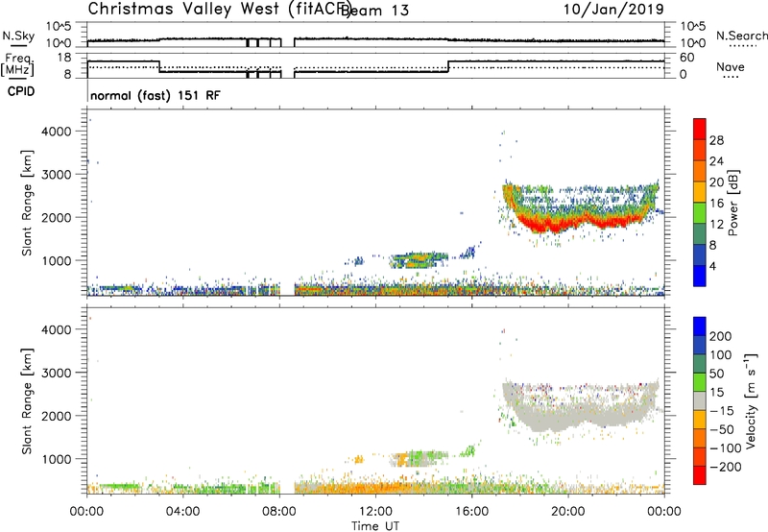
Task: Click the "N.Search" legend label
Action: tap(741, 36)
